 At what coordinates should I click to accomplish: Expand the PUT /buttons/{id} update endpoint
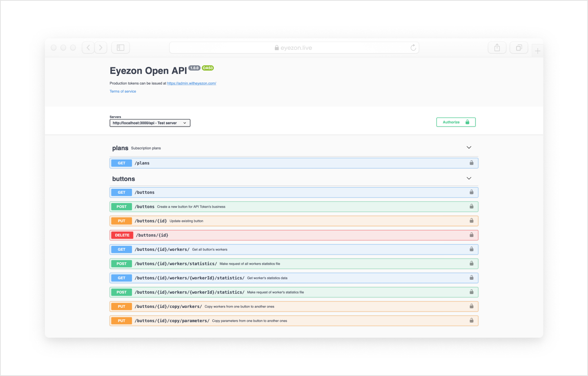tap(286, 221)
